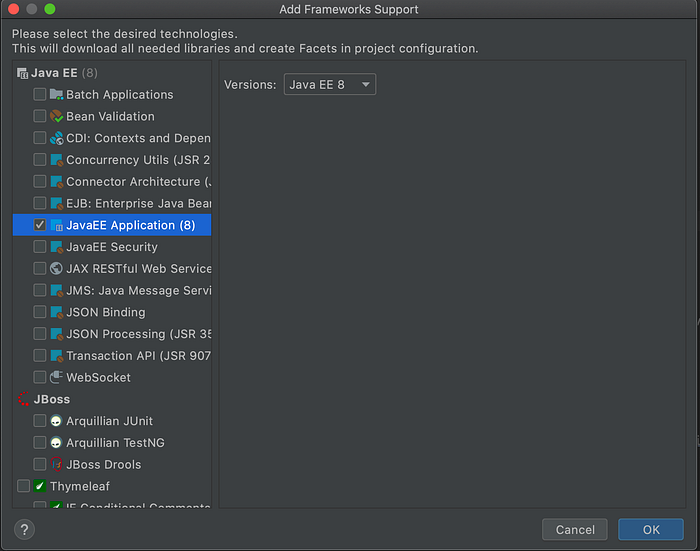Click the EJB Enterprise Java Beans icon

pyautogui.click(x=56, y=203)
